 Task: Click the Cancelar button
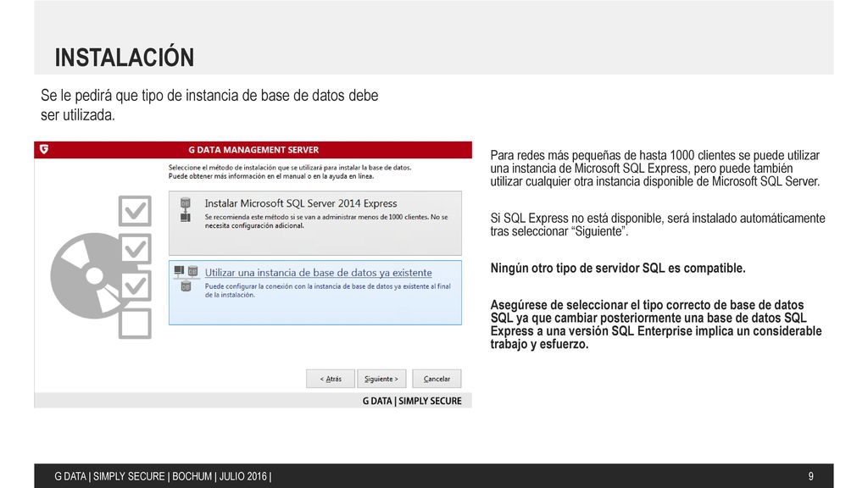click(x=437, y=379)
